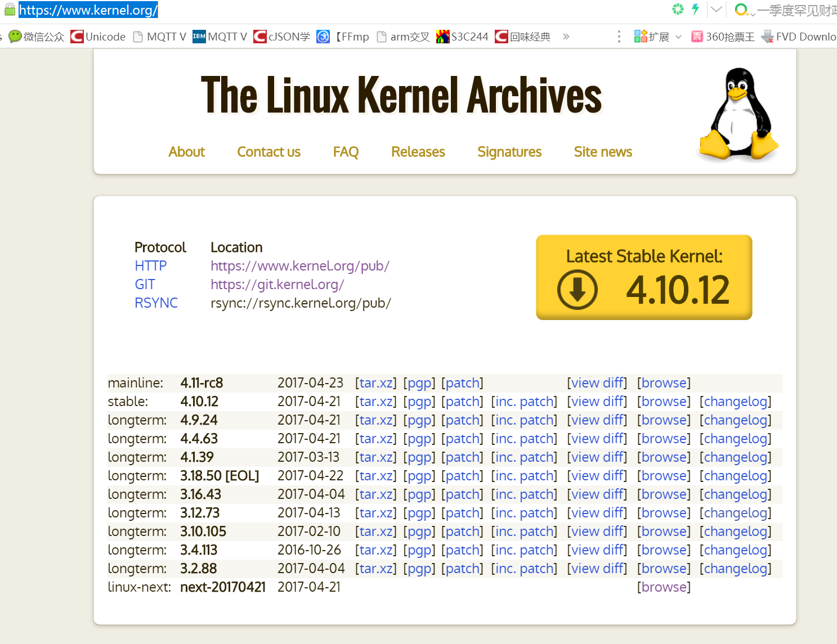The image size is (837, 644).
Task: Click the Tux penguin logo
Action: click(x=738, y=114)
